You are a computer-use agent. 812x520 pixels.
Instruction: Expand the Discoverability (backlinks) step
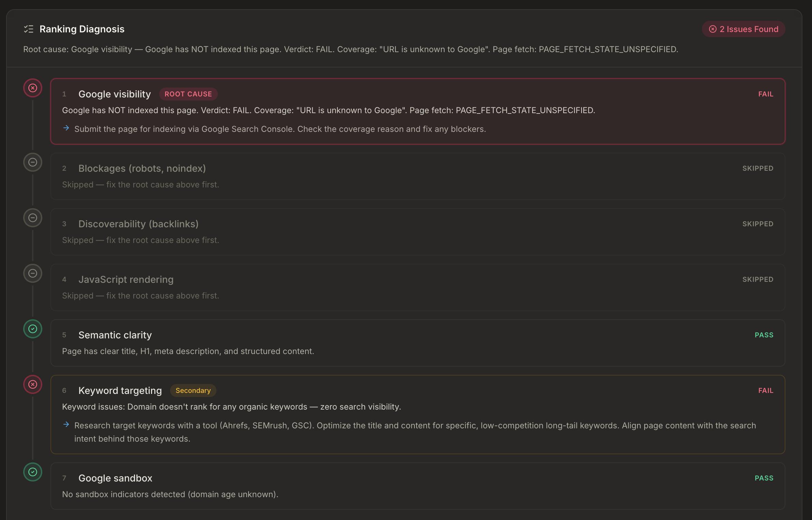coord(138,224)
